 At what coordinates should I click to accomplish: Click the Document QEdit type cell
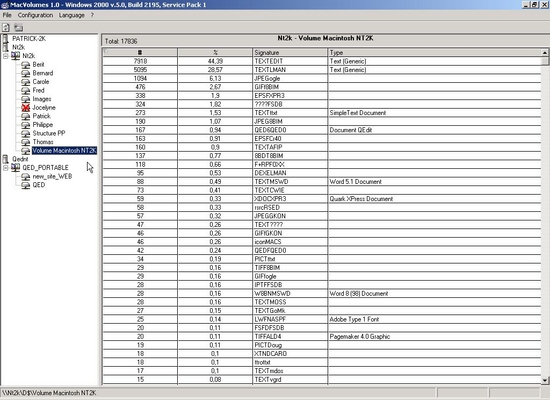point(435,130)
